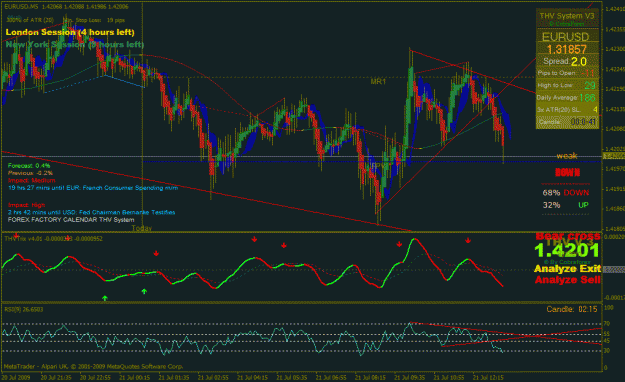The height and width of the screenshot is (382, 625).
Task: Click the RSI 70 level label
Action: pyautogui.click(x=607, y=323)
